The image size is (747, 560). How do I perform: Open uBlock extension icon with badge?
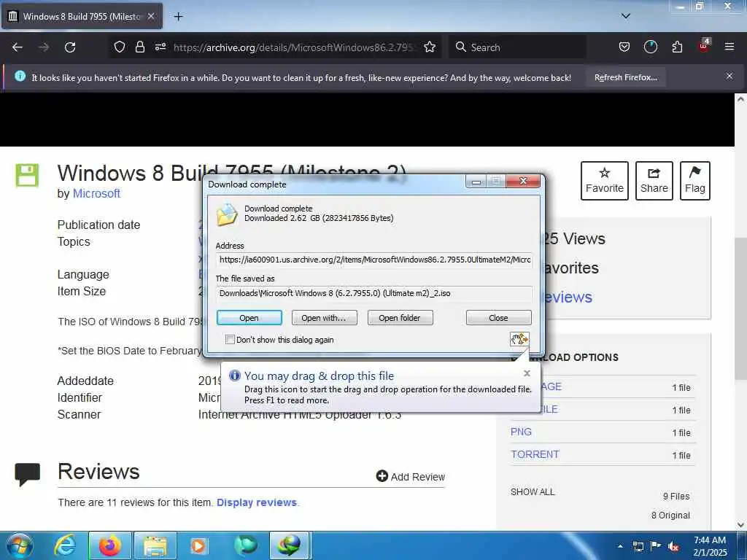tap(704, 46)
